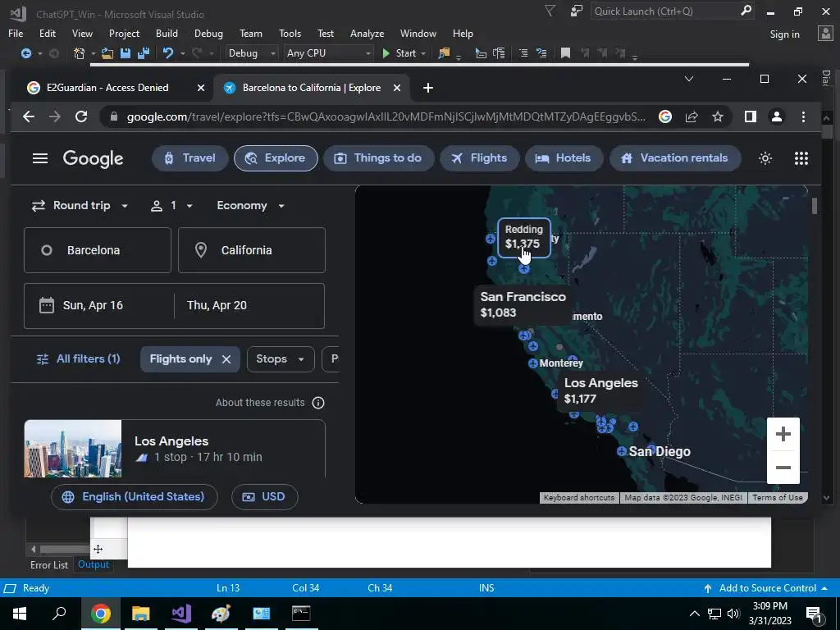Click the San Francisco $1,083 map label
840x630 pixels.
pyautogui.click(x=523, y=304)
